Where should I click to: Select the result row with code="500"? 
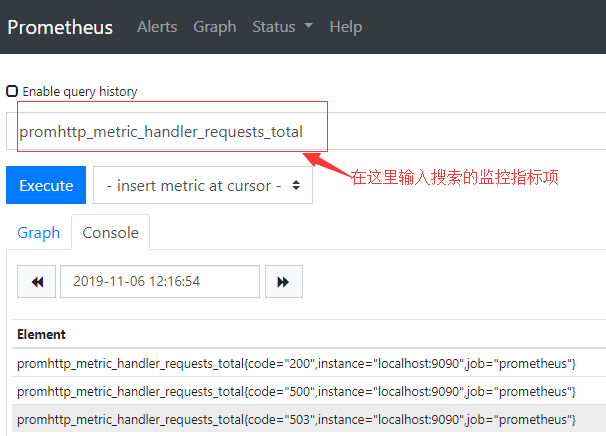point(296,391)
